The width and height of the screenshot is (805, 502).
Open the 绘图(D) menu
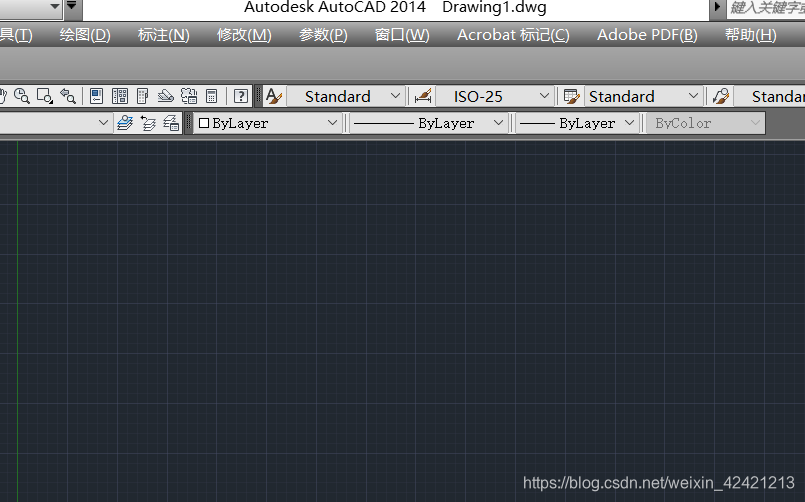85,35
